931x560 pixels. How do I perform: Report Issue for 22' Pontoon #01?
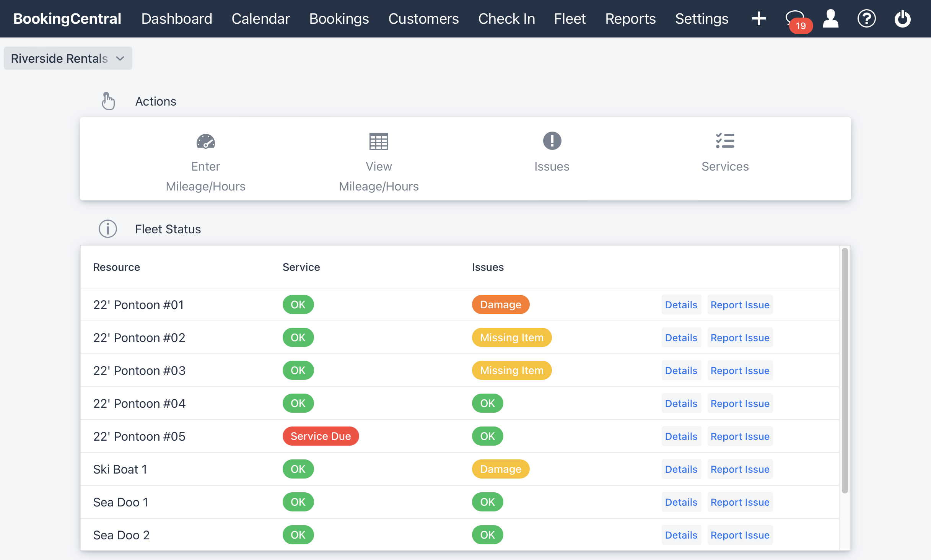740,304
